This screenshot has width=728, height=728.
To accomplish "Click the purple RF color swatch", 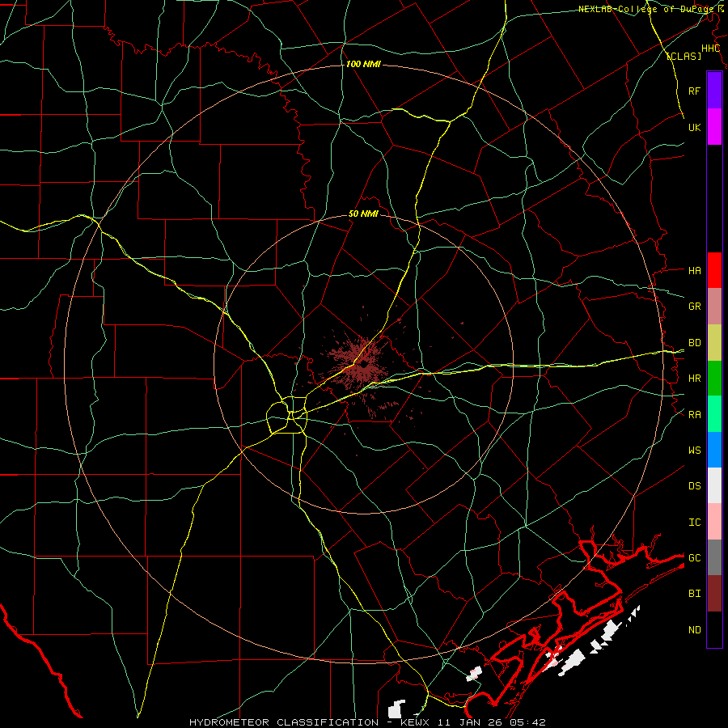I will (x=714, y=91).
